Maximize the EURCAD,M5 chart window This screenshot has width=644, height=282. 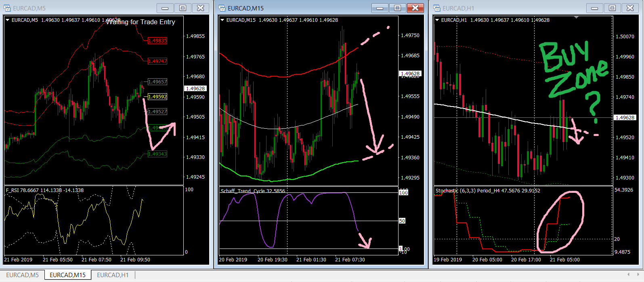coord(183,8)
